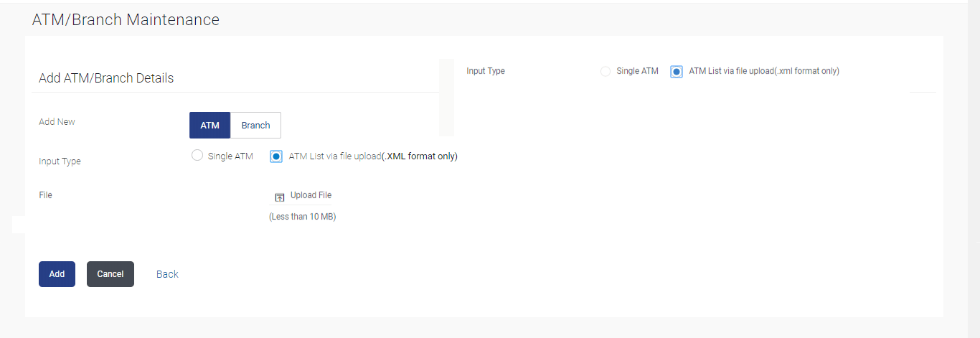
Task: Click the Add button
Action: tap(57, 274)
